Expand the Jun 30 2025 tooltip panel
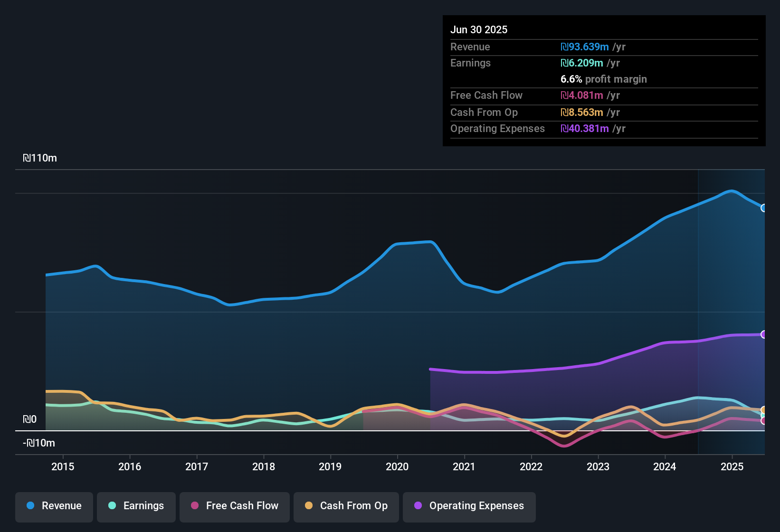The width and height of the screenshot is (780, 532). pos(603,29)
